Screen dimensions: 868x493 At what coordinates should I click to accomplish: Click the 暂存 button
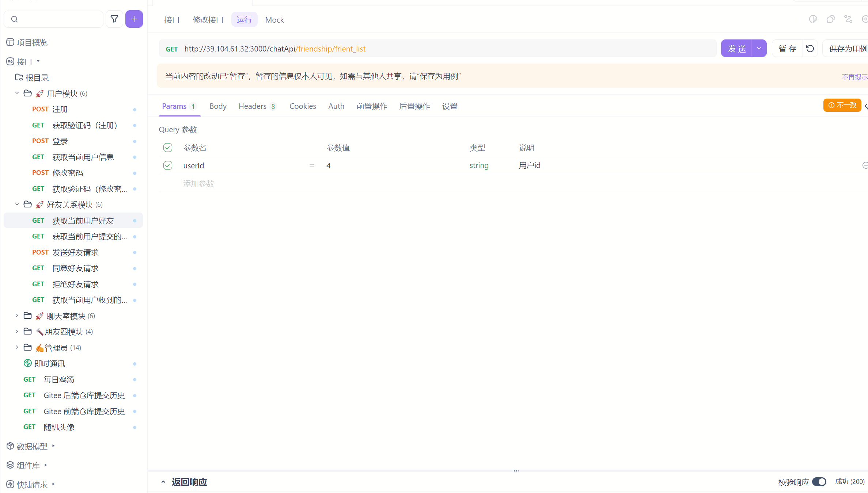point(787,49)
